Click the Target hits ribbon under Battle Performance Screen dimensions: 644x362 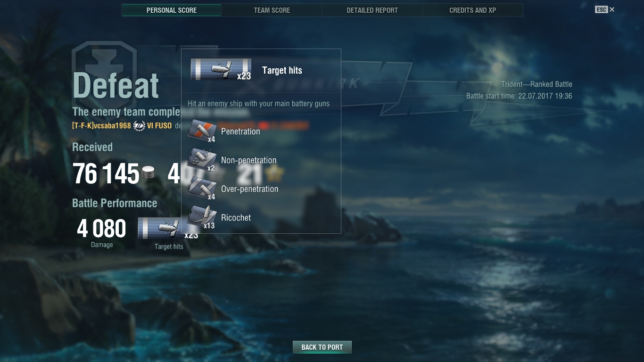168,228
